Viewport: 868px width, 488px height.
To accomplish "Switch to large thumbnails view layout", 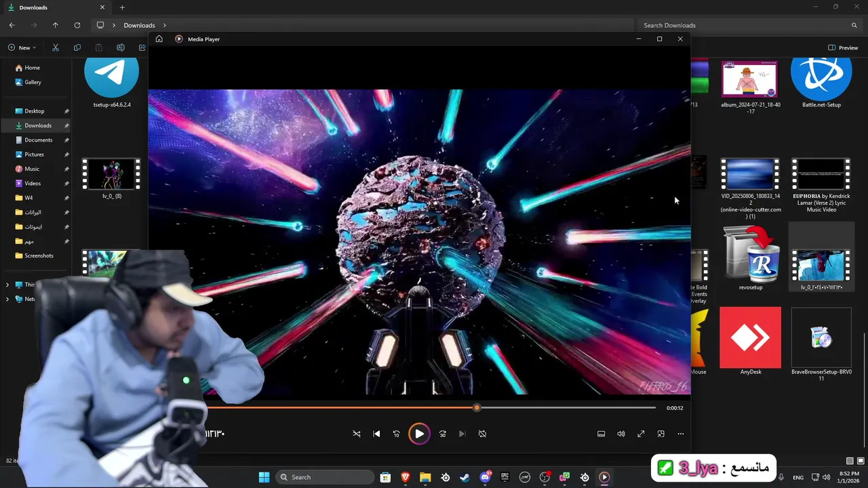I will pos(861,461).
